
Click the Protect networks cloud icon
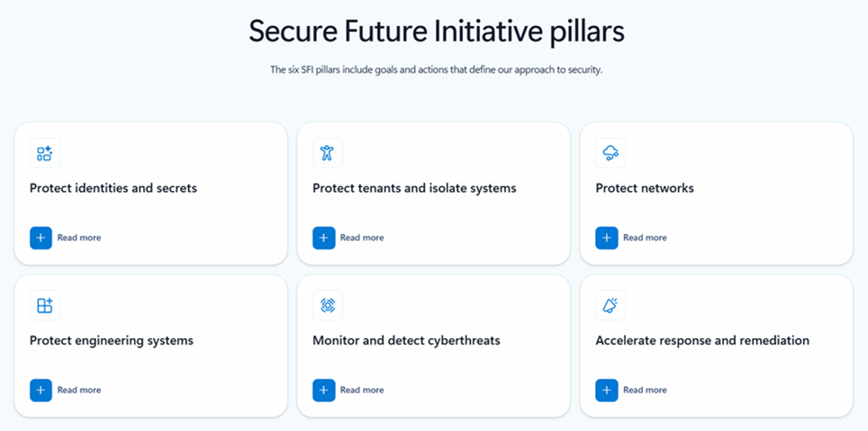(x=610, y=153)
